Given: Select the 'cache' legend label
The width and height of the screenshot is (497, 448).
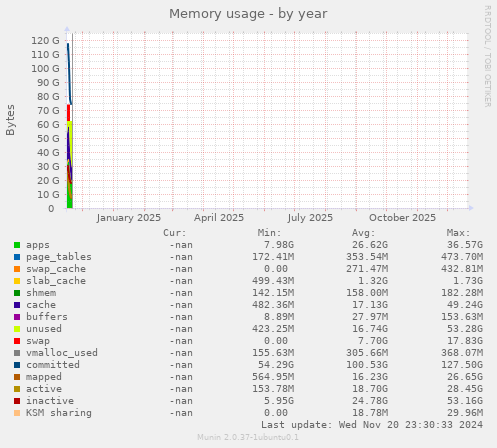Looking at the screenshot, I should tap(41, 305).
